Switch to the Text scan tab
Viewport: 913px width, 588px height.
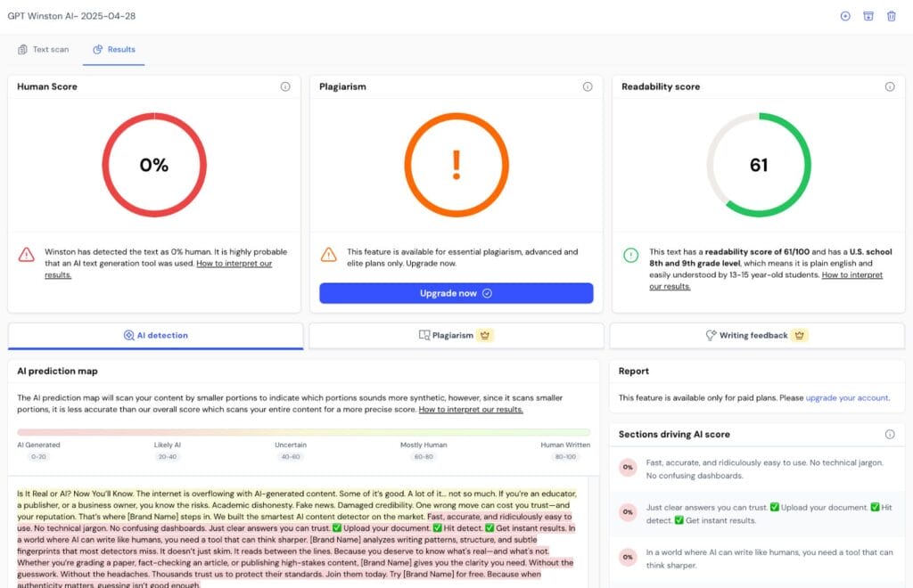(x=43, y=49)
